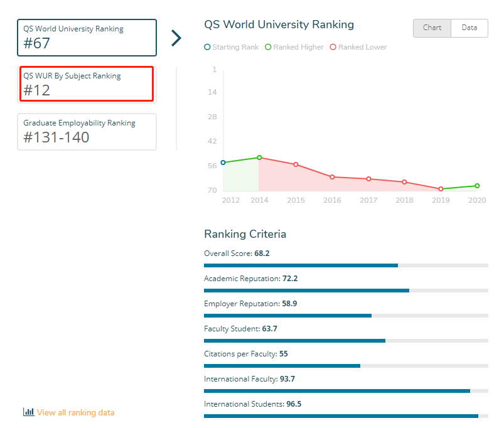Click the 2020 year label on the x-axis
This screenshot has width=504, height=428.
pyautogui.click(x=477, y=200)
